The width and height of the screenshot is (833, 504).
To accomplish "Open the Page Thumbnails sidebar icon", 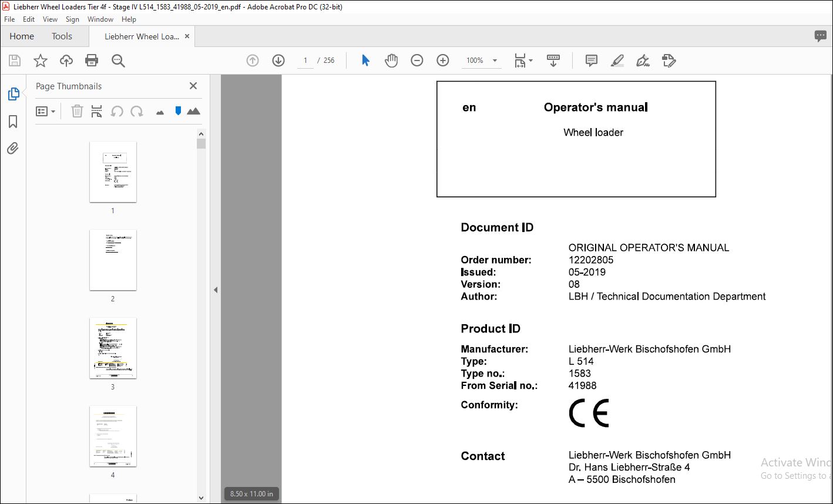I will [x=13, y=94].
